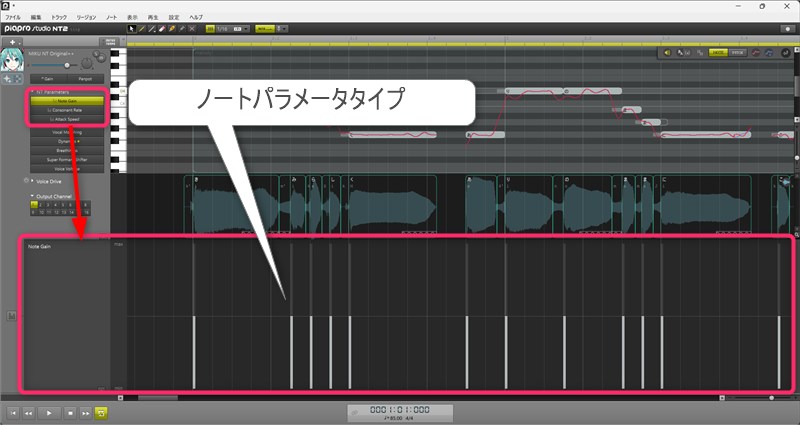Click the track Gain button
The width and height of the screenshot is (800, 425).
pos(48,79)
